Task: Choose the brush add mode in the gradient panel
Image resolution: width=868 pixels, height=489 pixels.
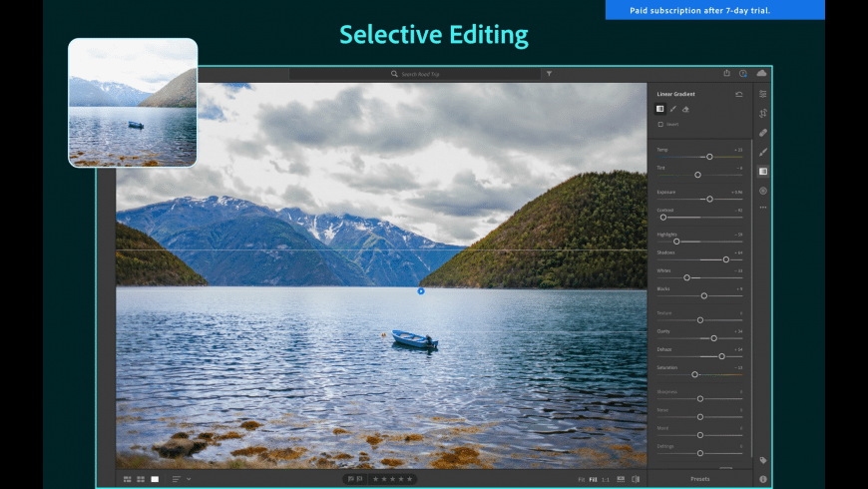Action: click(673, 109)
